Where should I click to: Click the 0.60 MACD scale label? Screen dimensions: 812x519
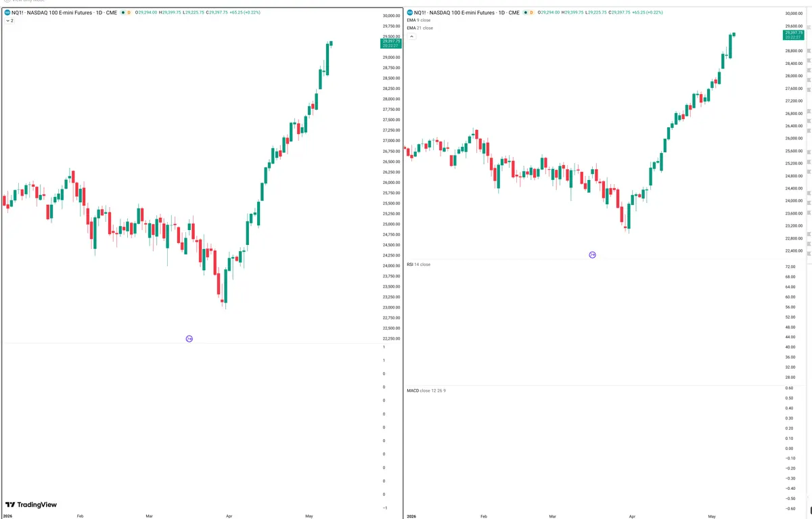pyautogui.click(x=790, y=388)
